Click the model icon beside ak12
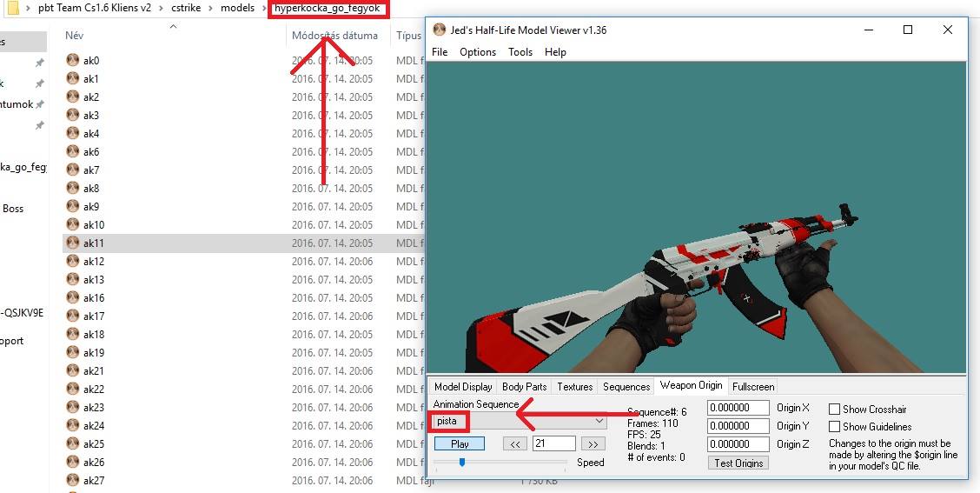The width and height of the screenshot is (980, 493). coord(72,261)
